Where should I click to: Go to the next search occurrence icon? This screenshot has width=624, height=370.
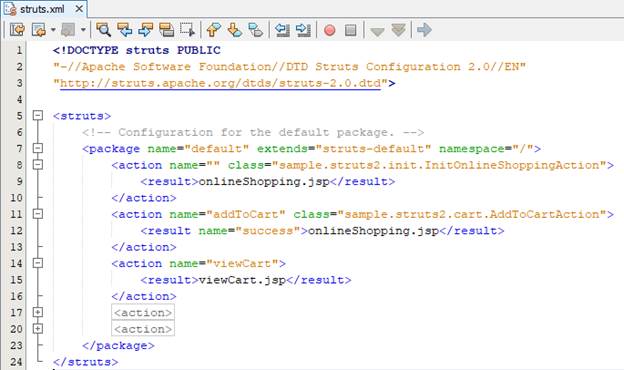pyautogui.click(x=146, y=30)
